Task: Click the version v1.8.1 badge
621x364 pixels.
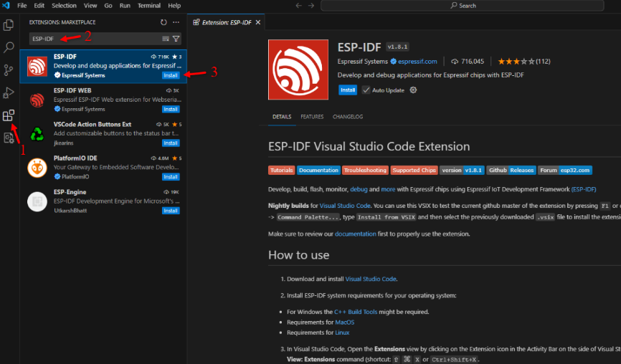Action: pos(461,170)
